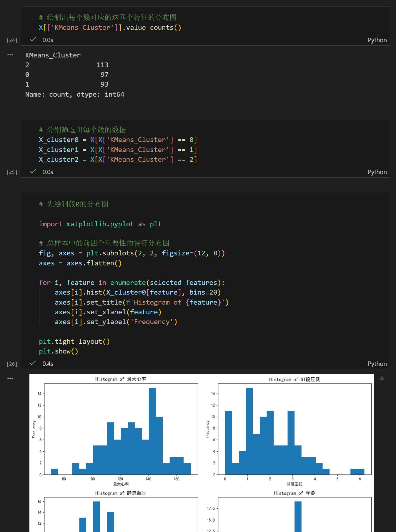Image resolution: width=396 pixels, height=532 pixels.
Task: Click Histogram of 静息血压 title
Action: [121, 493]
